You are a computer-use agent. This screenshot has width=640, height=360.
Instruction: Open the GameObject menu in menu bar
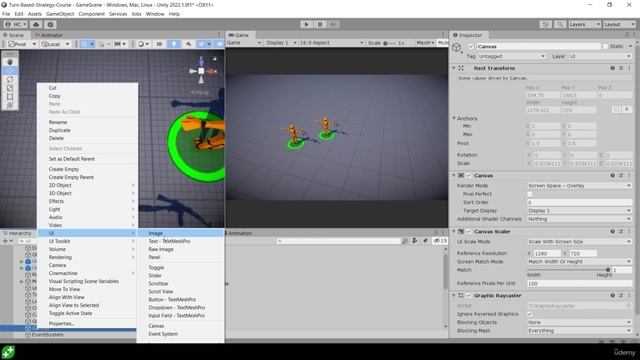[60, 14]
